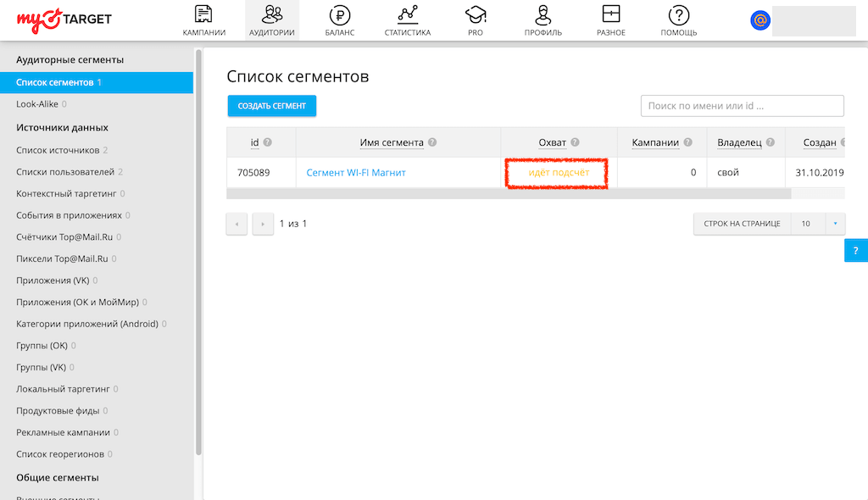Click the myTarget logo
Viewport: 868px width, 500px height.
point(64,19)
